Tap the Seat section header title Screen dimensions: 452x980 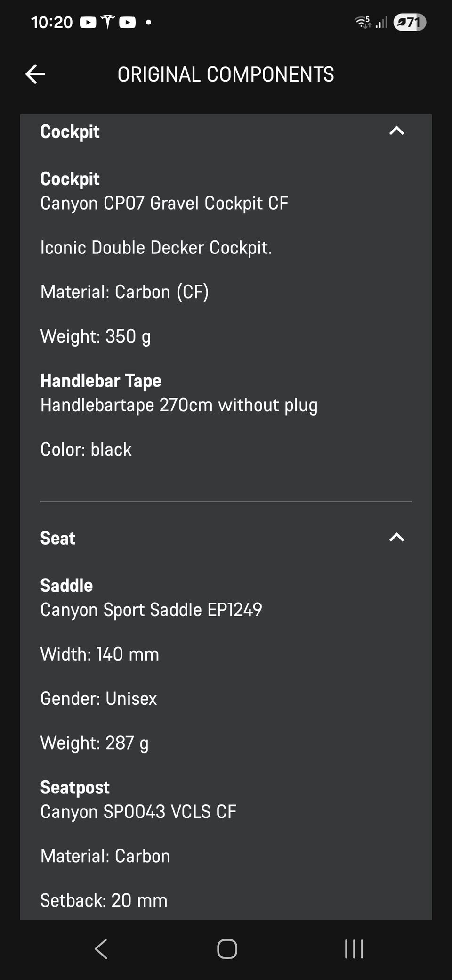tap(57, 538)
